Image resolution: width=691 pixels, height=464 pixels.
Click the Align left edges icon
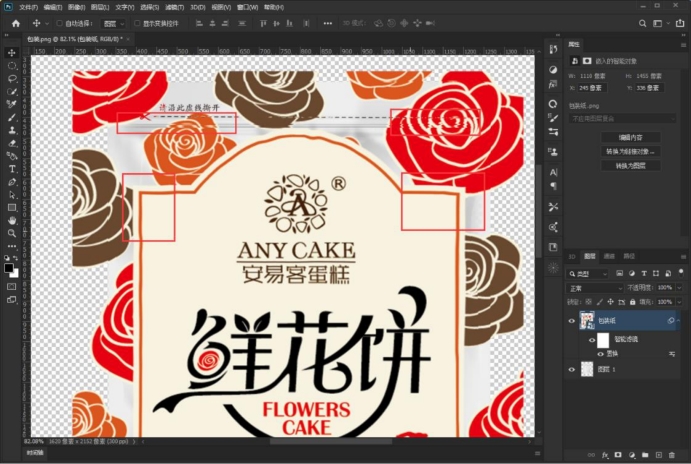coord(199,23)
